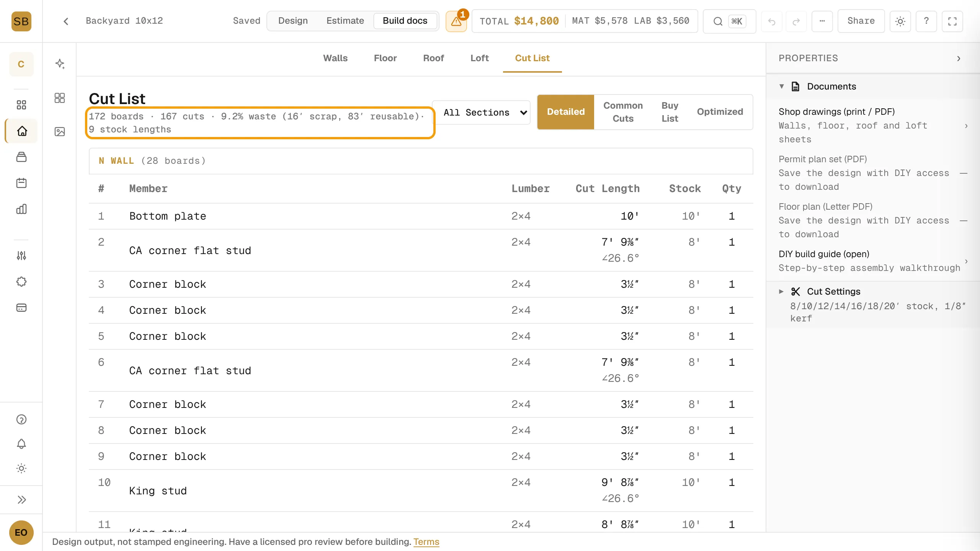Open the image gallery panel icon
Screen dimensions: 980x551
point(60,132)
